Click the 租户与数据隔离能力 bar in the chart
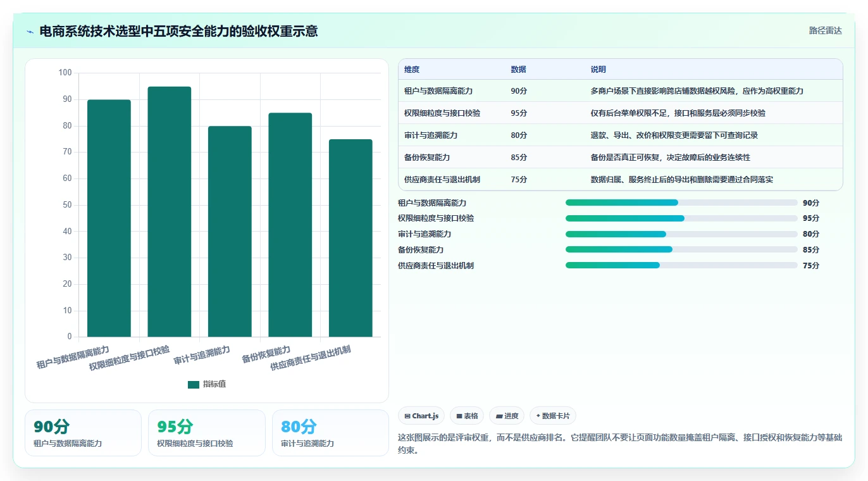This screenshot has width=868, height=481. click(x=109, y=218)
